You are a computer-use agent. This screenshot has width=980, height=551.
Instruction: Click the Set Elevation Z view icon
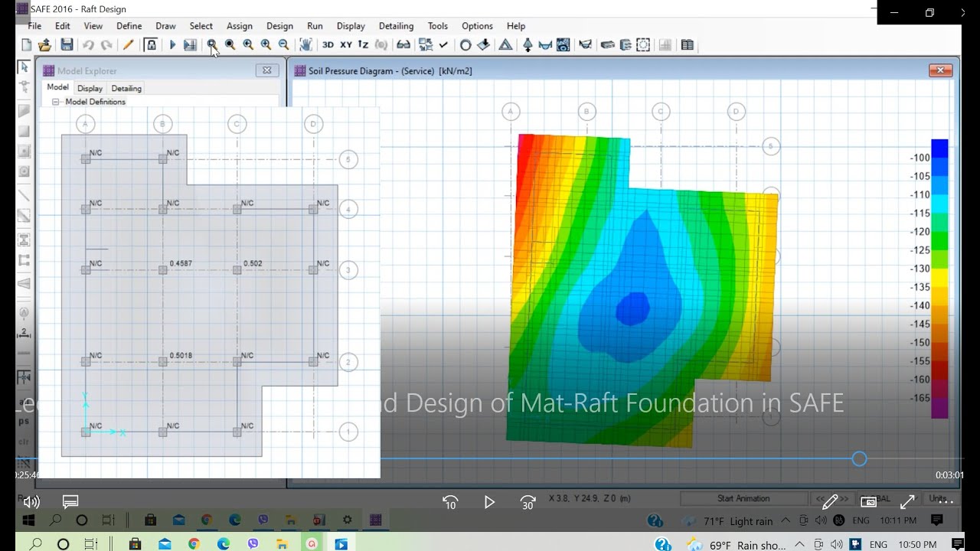tap(363, 45)
